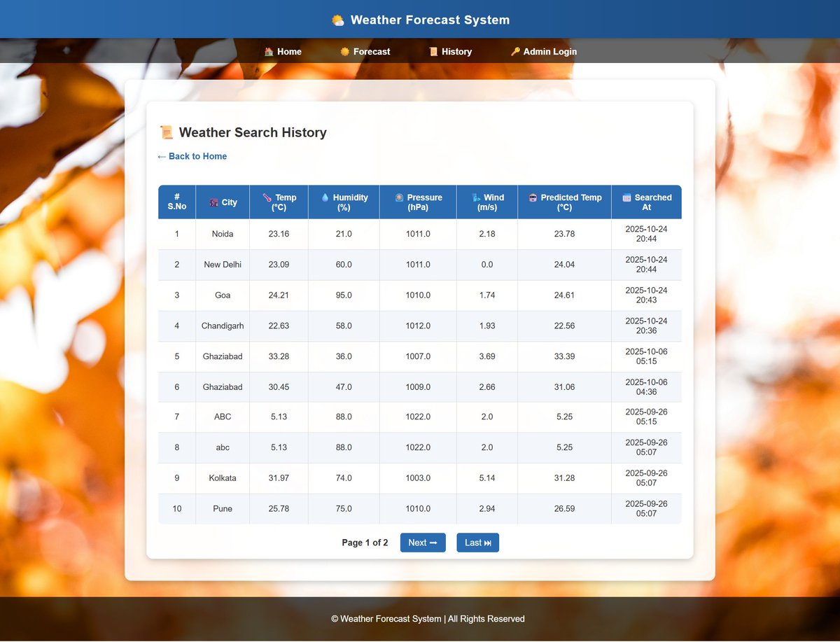Click the sun icon beside Forecast
840x642 pixels.
coord(345,52)
